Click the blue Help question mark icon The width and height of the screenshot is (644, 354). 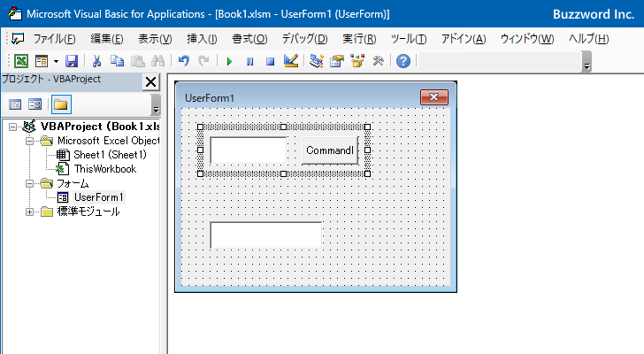pyautogui.click(x=402, y=61)
